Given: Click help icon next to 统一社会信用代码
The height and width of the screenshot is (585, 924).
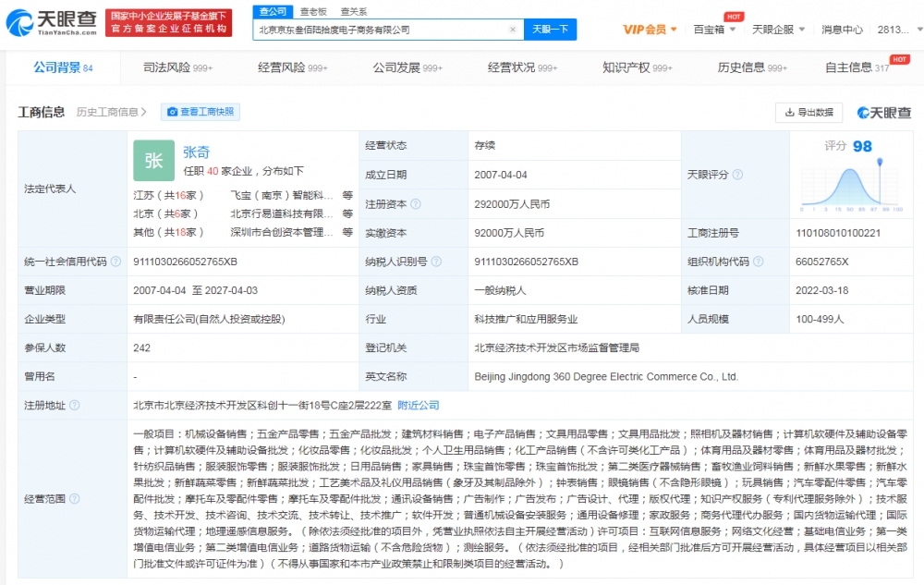Looking at the screenshot, I should (116, 262).
